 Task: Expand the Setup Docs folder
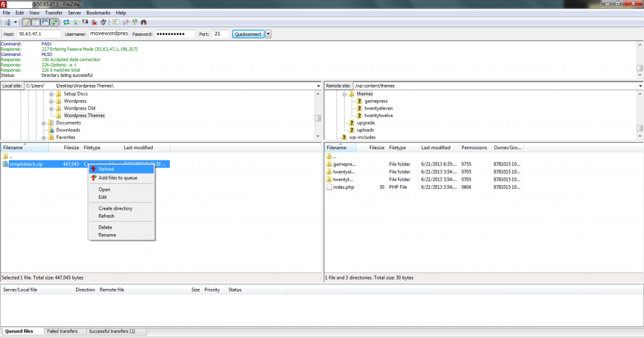[52, 94]
